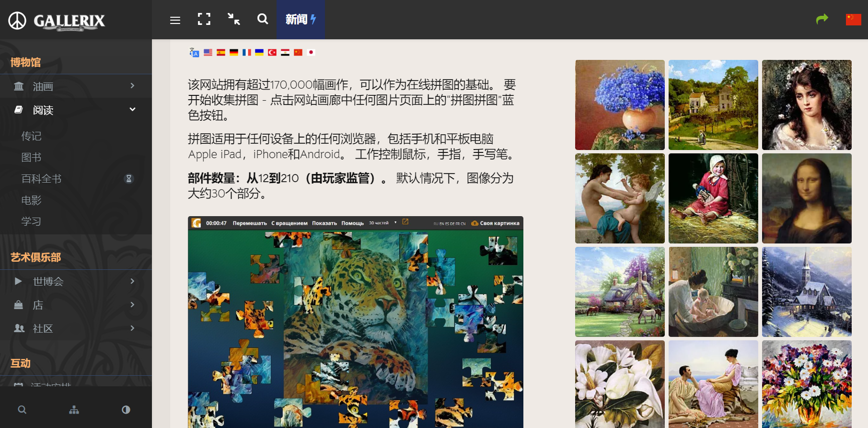Image resolution: width=868 pixels, height=428 pixels.
Task: Click Перемешать in the puzzle toolbar
Action: [x=250, y=223]
